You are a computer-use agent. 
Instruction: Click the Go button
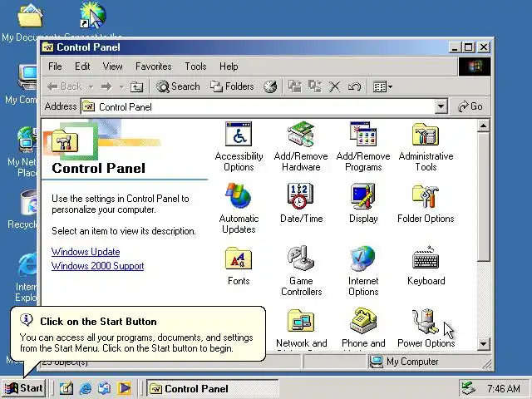point(470,106)
